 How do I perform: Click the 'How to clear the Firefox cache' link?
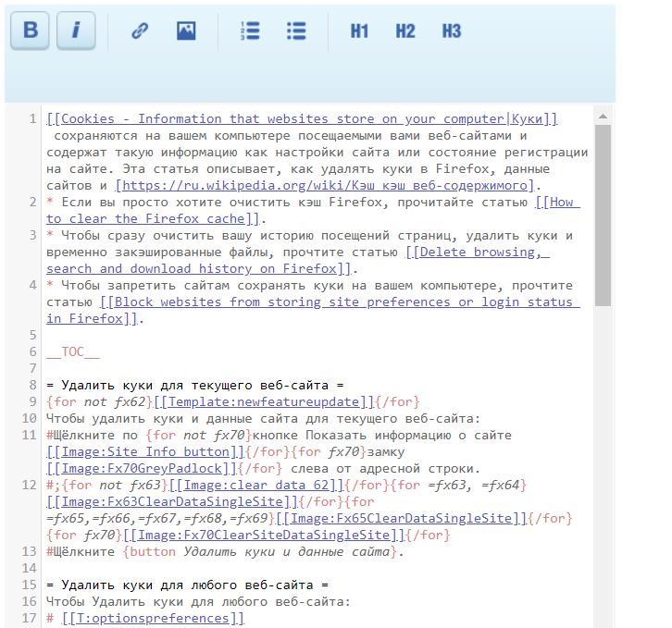point(313,210)
